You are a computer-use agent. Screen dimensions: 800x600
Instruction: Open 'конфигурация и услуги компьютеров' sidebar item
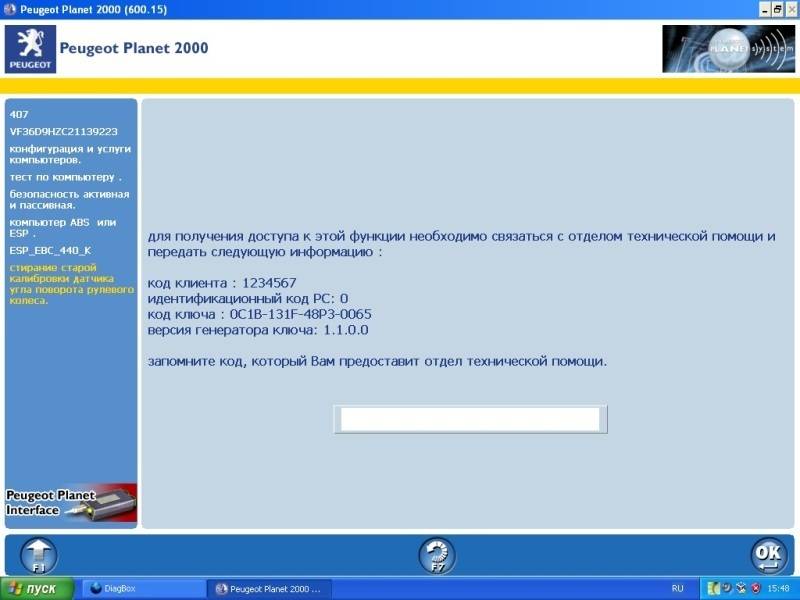coord(69,154)
